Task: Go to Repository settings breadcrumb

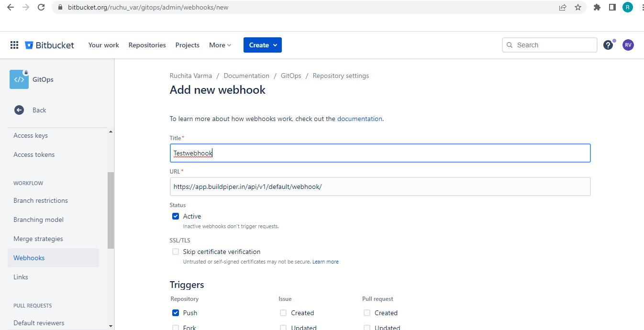Action: pyautogui.click(x=341, y=76)
